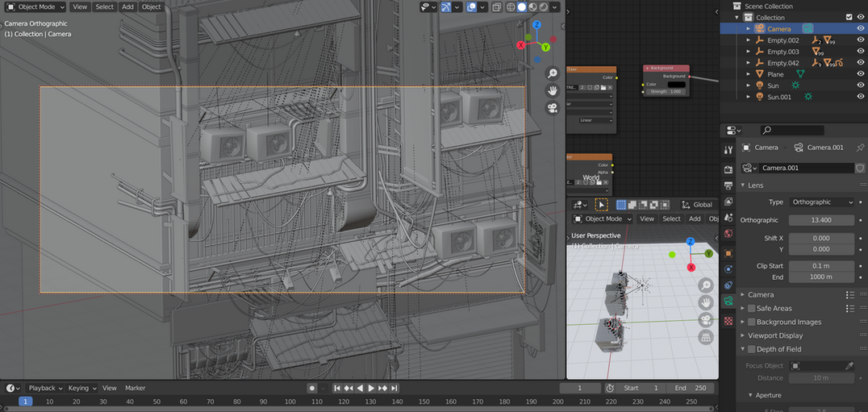The width and height of the screenshot is (868, 412).
Task: Open the lens Type Orthographic dropdown
Action: tap(821, 202)
